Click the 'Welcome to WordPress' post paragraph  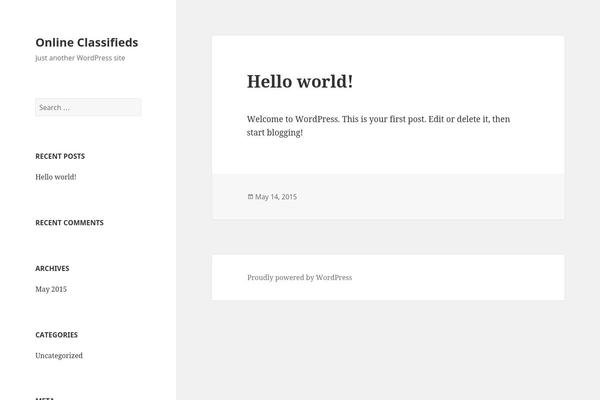pyautogui.click(x=378, y=126)
